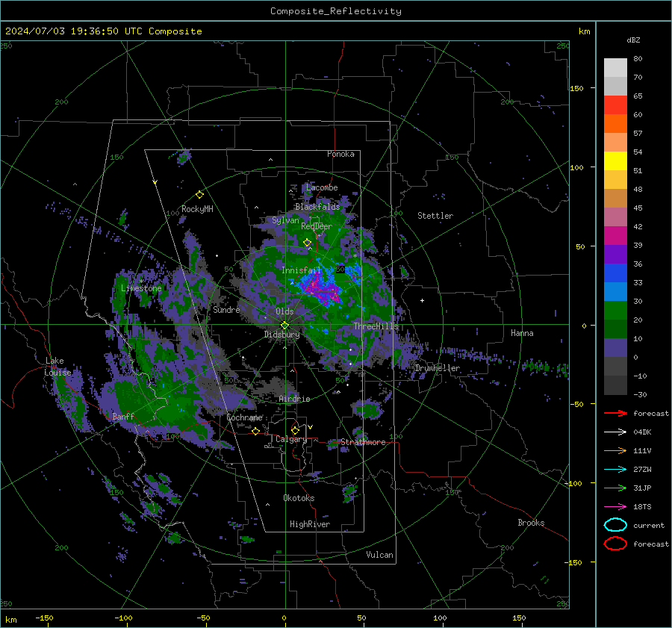672x628 pixels.
Task: Click the Okotoks label
Action: [x=299, y=498]
